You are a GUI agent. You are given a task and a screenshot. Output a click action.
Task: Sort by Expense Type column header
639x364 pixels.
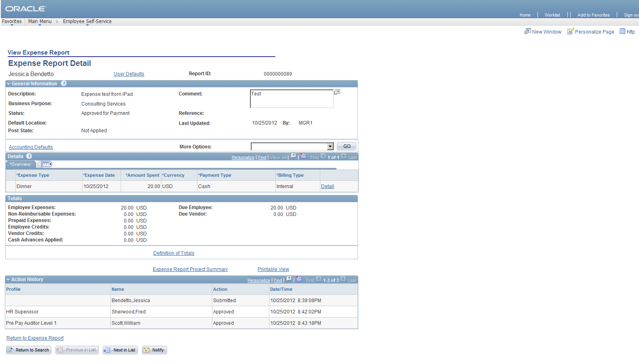click(33, 175)
